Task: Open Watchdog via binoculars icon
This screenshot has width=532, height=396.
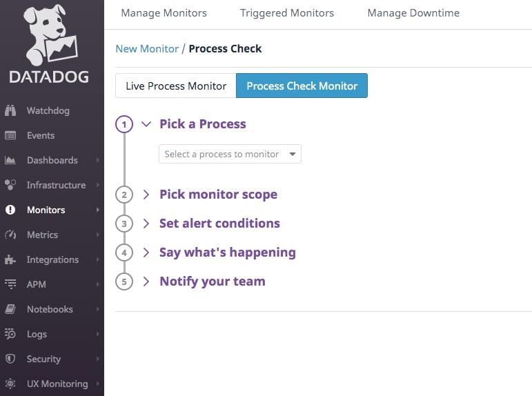Action: pos(10,110)
